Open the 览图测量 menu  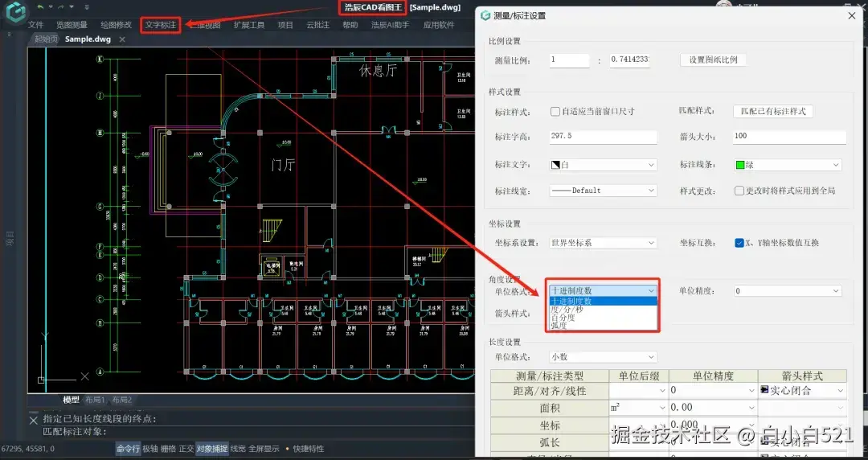[72, 25]
